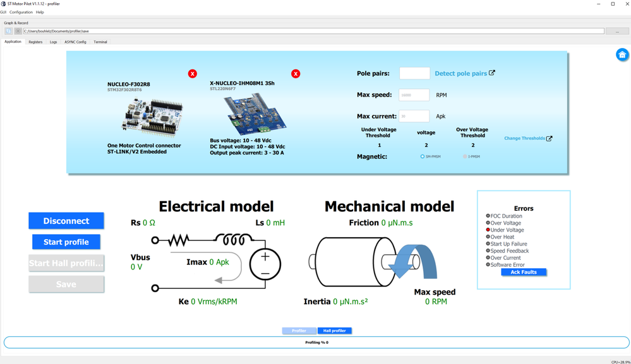Open the Detect pole pairs link
Screen dimensions: 631x364
click(460, 74)
